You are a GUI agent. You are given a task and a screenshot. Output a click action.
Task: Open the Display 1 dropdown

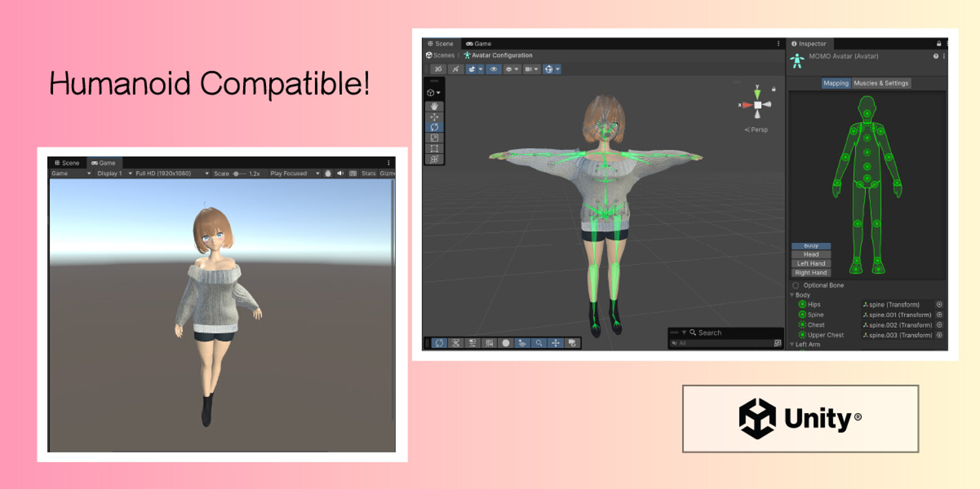click(x=114, y=174)
